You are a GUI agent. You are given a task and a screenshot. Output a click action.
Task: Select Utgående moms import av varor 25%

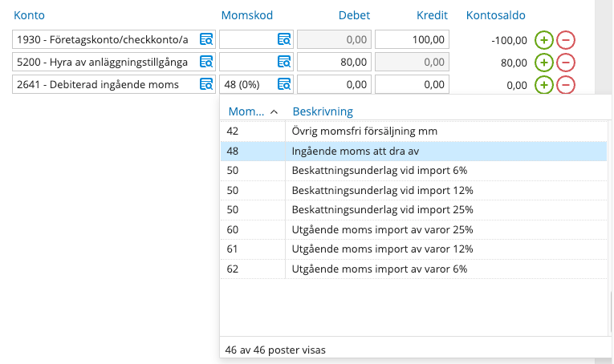(413, 229)
